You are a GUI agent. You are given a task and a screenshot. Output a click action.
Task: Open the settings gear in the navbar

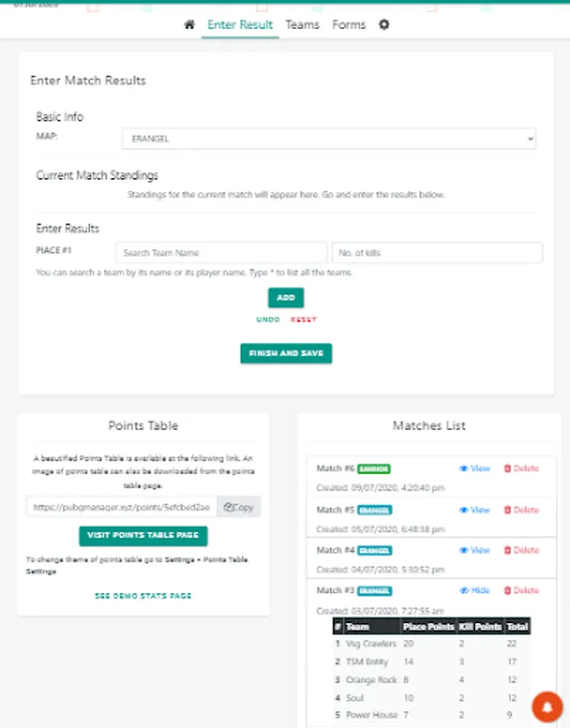384,25
